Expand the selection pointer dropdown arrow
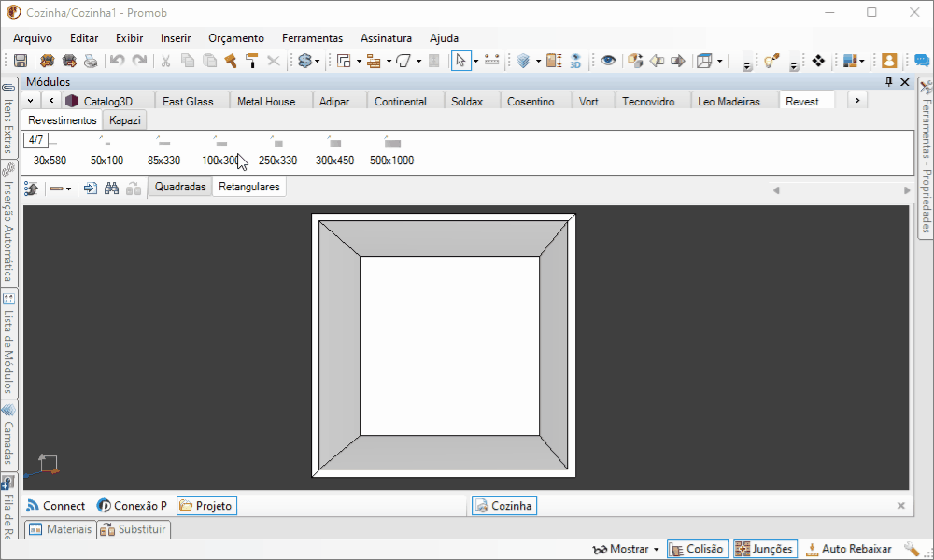 click(x=476, y=62)
